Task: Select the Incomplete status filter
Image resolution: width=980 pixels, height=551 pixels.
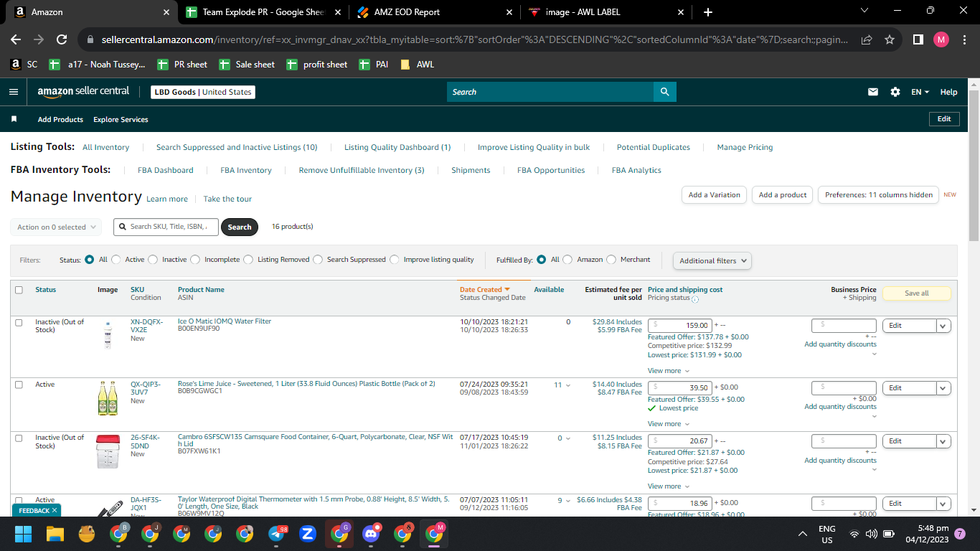Action: pos(195,260)
